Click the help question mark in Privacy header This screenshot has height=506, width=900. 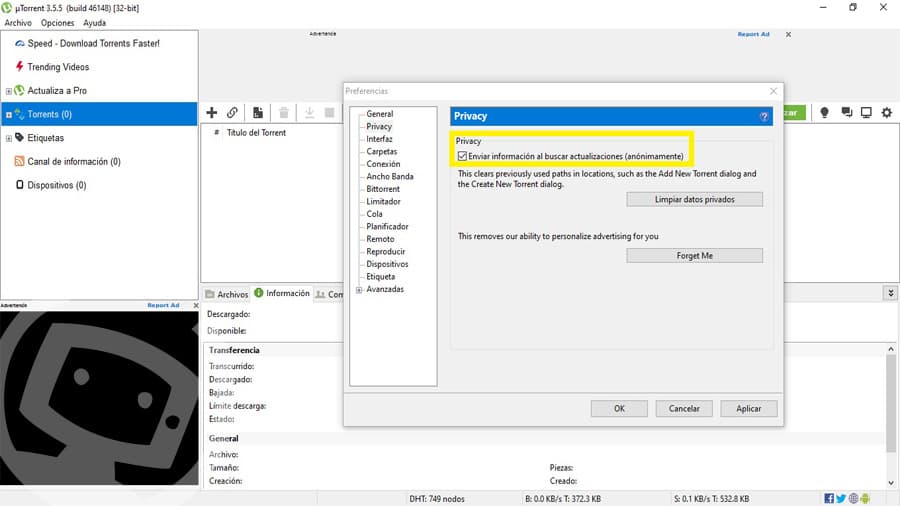coord(764,116)
